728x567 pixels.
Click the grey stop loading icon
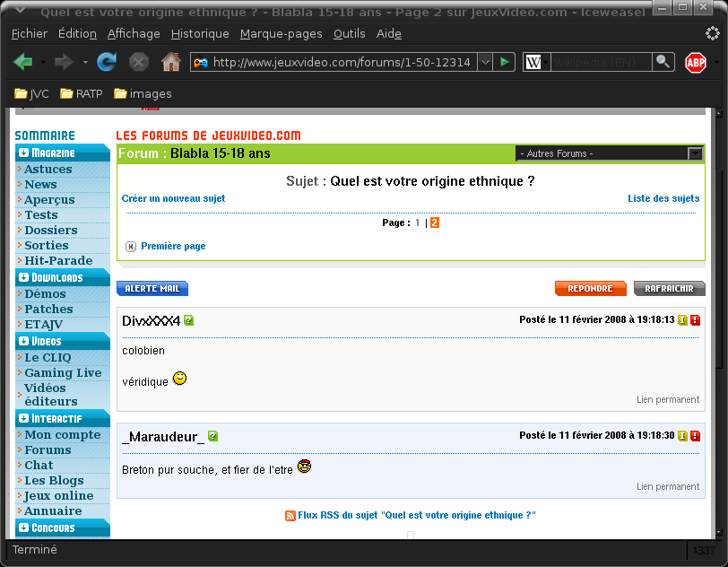tap(138, 62)
